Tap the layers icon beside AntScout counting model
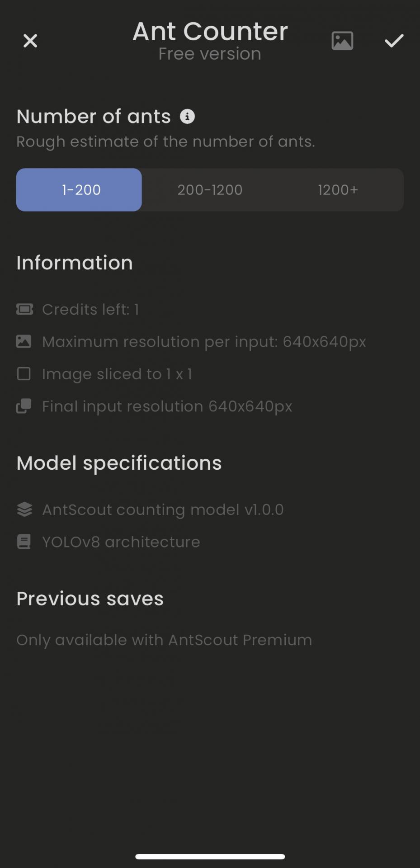The height and width of the screenshot is (868, 420). [x=24, y=509]
